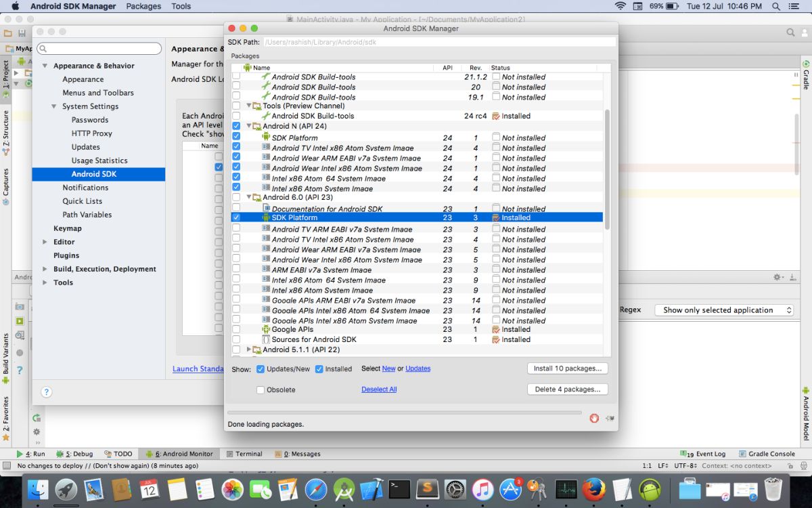The height and width of the screenshot is (508, 812).
Task: Check Android SDK Build-tools 21.1.2 checkbox
Action: pos(236,77)
